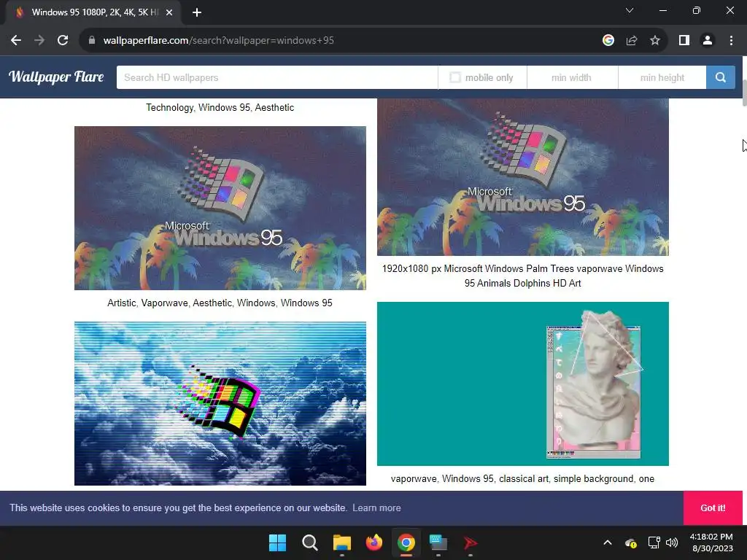
Task: Open glitchy Windows logo clouds thumbnail
Action: click(220, 403)
